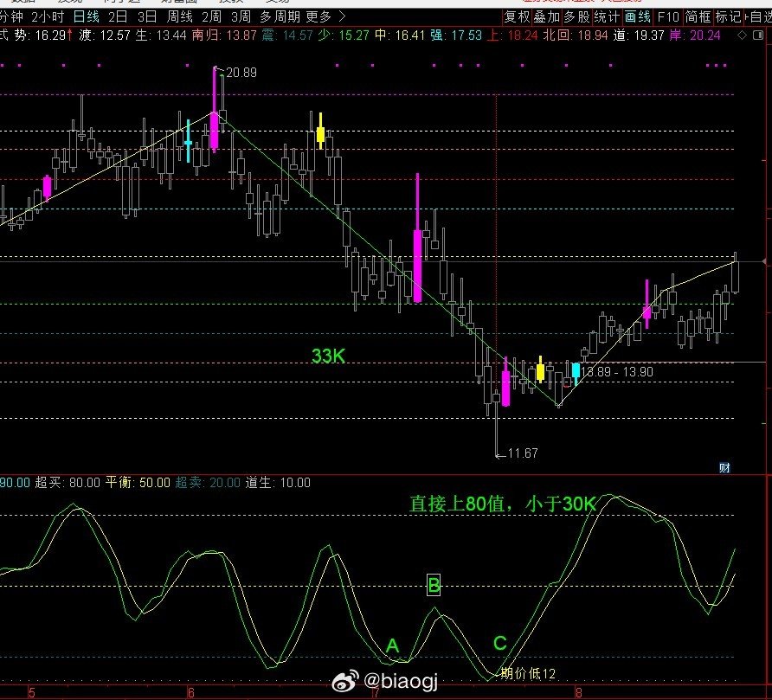This screenshot has height=700, width=772.
Task: Open the 多周期 multi-period view
Action: (x=280, y=17)
